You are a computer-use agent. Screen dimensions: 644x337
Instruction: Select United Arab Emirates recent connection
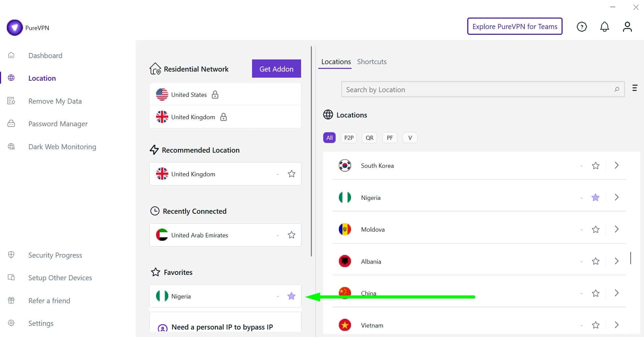(x=225, y=235)
